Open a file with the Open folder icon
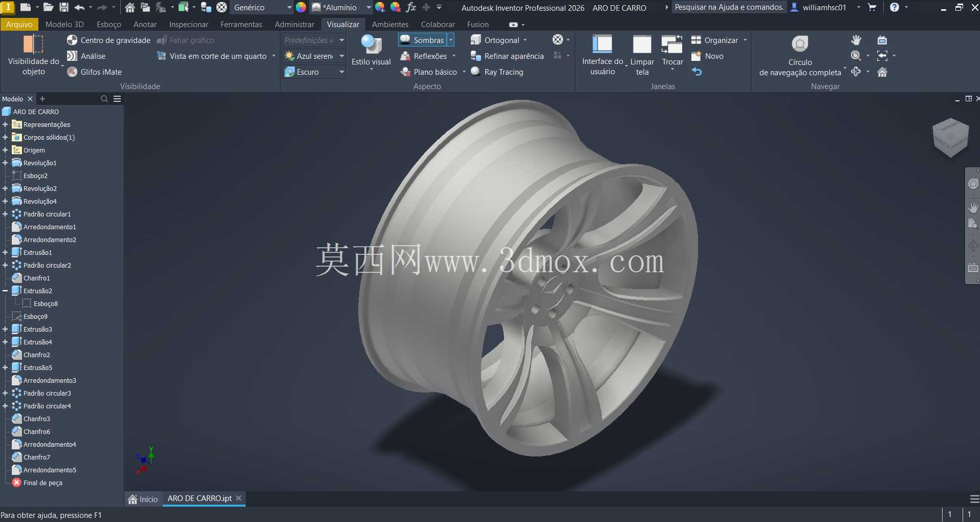 48,7
